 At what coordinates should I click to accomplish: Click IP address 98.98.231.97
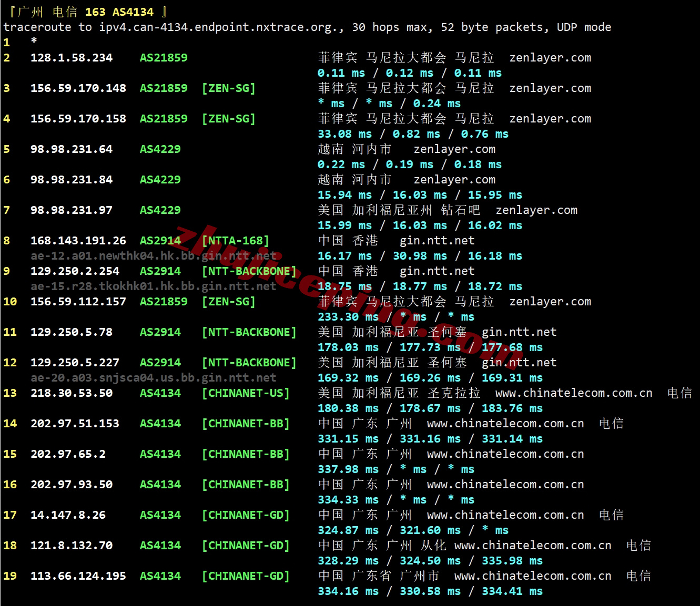(x=72, y=210)
